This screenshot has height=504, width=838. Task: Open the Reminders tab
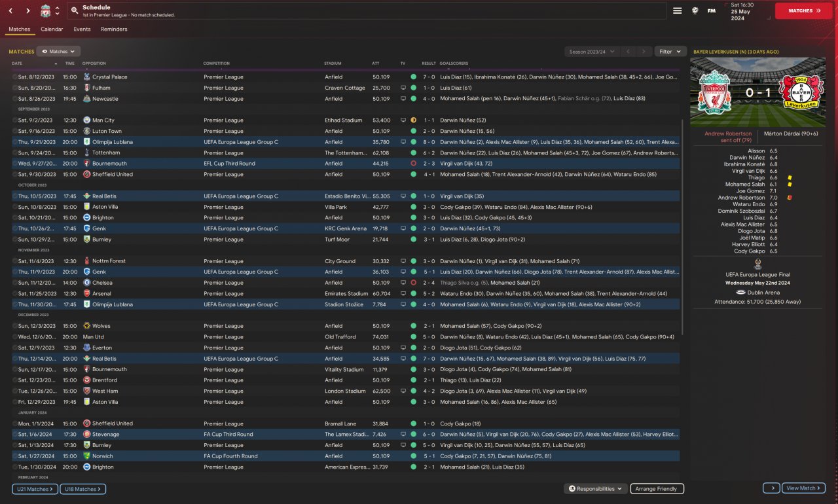[x=114, y=29]
